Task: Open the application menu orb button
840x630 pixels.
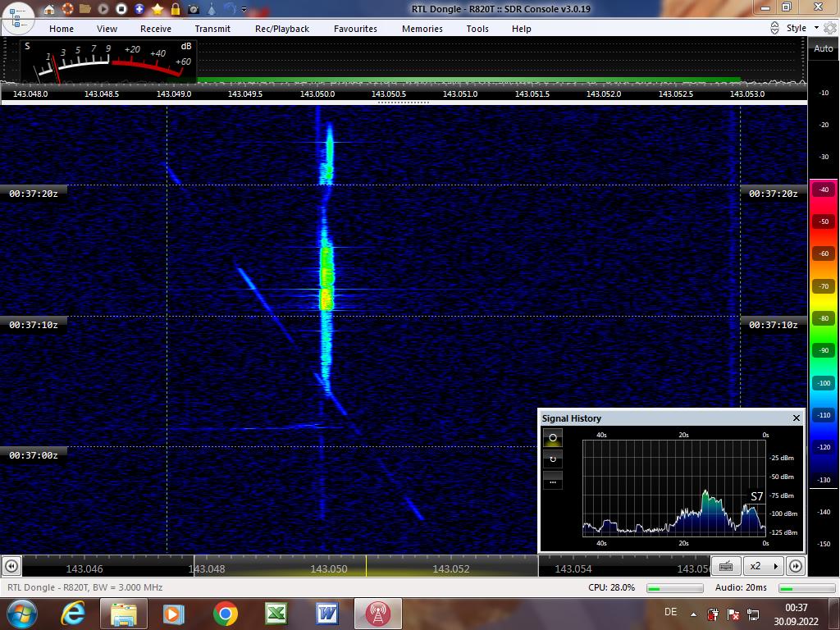Action: point(18,17)
